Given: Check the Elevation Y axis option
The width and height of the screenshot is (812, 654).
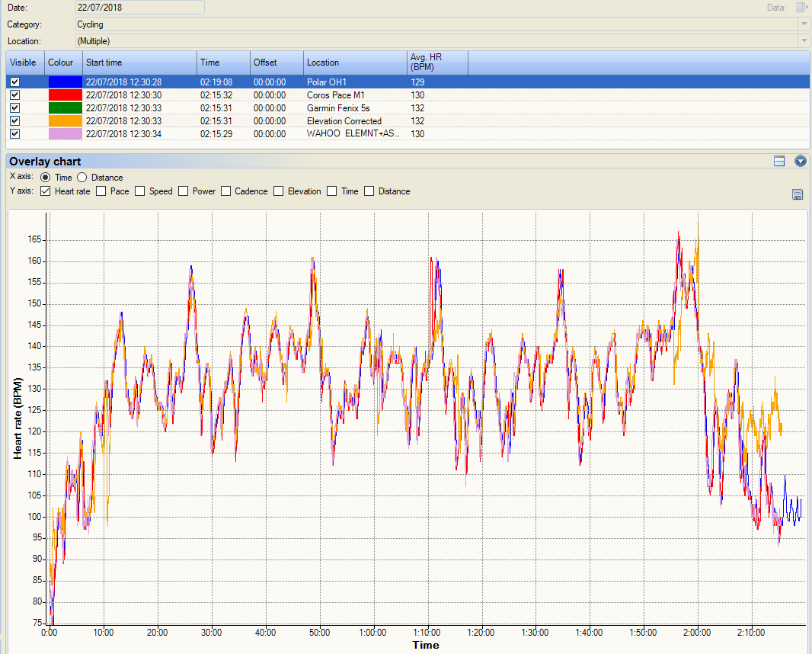Looking at the screenshot, I should 279,191.
